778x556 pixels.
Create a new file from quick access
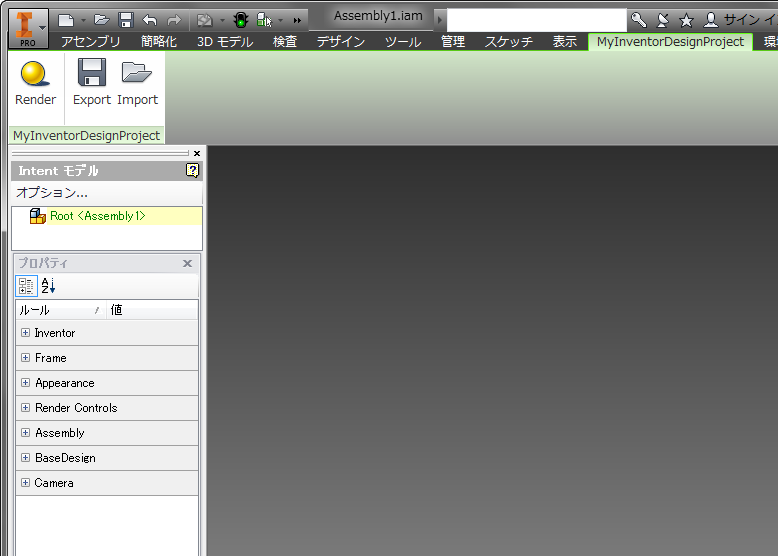(x=65, y=20)
